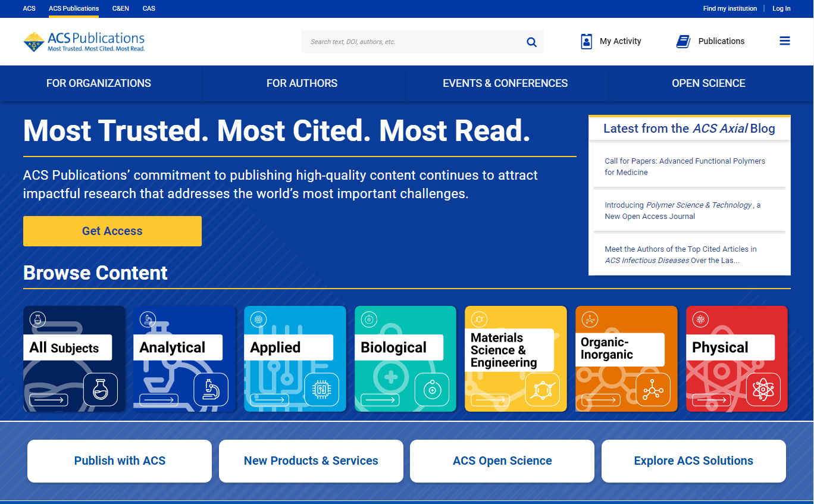This screenshot has width=814, height=504.
Task: Click the arrow on Physical card
Action: pos(711,400)
